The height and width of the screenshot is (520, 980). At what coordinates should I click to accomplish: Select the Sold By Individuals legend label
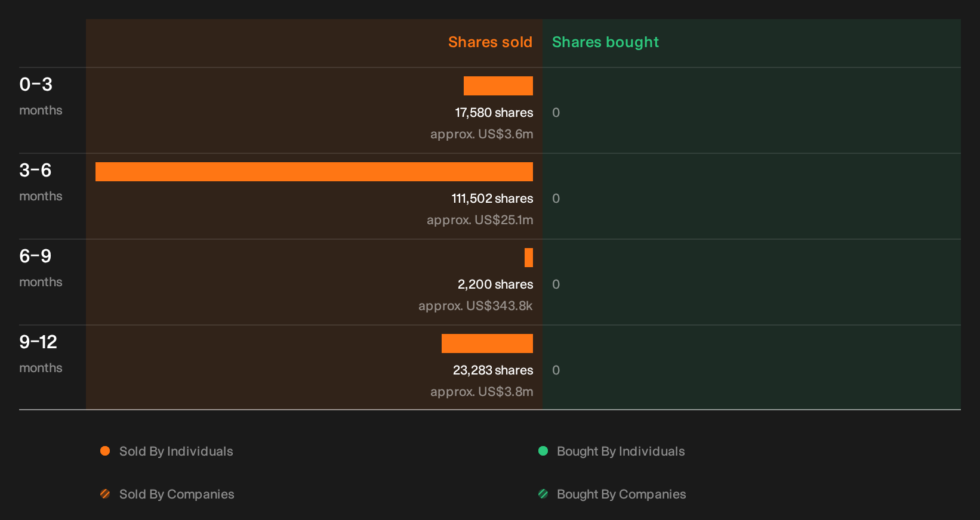(x=176, y=451)
